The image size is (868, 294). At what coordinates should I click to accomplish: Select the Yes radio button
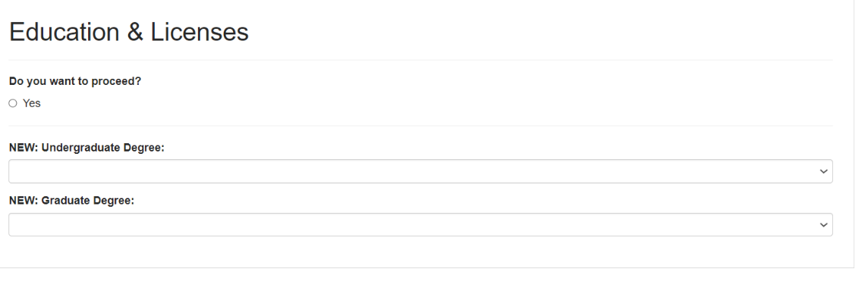tap(13, 103)
